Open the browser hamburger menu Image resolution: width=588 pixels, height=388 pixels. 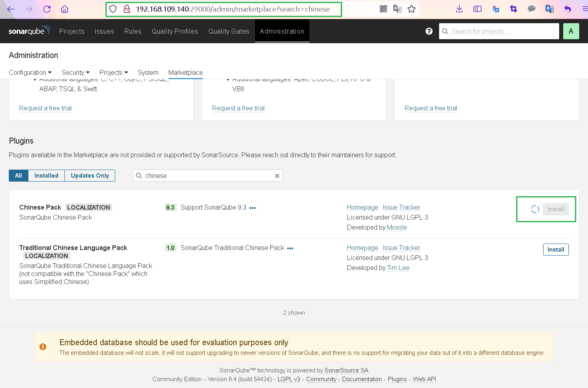585,9
